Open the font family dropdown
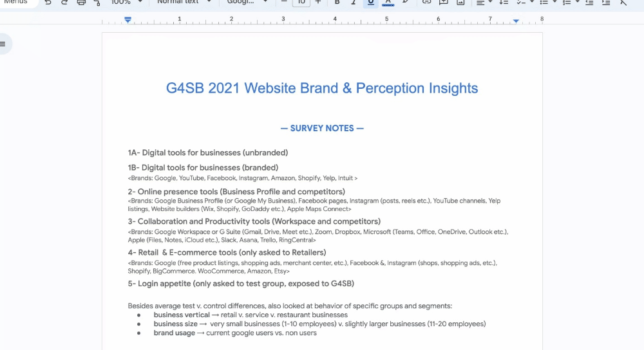The height and width of the screenshot is (350, 644). click(247, 2)
